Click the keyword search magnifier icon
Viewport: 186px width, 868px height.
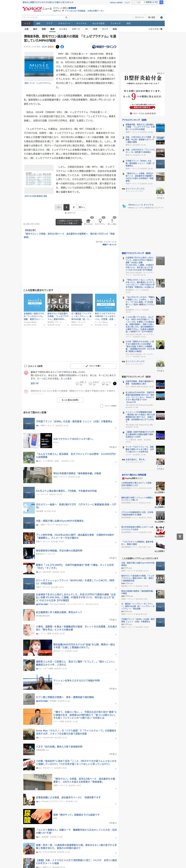click(66, 18)
